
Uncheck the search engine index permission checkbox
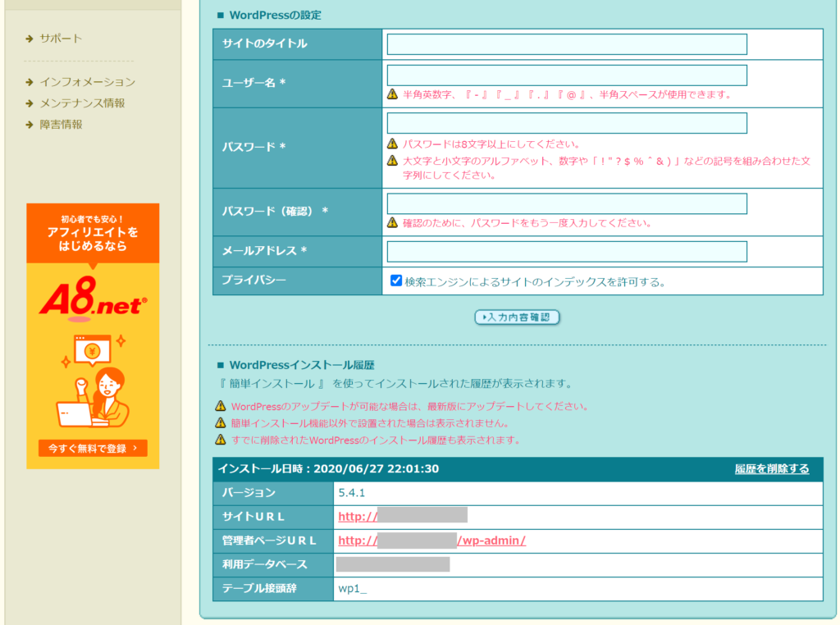point(396,281)
